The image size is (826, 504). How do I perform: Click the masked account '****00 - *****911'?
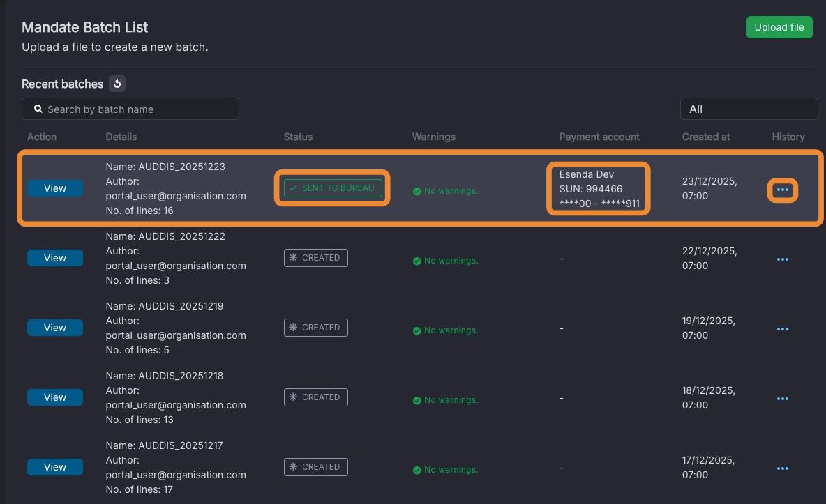(599, 204)
